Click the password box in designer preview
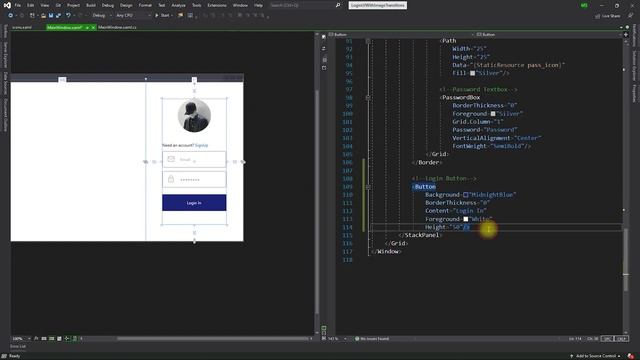Viewport: 640px width, 360px height. click(x=194, y=179)
